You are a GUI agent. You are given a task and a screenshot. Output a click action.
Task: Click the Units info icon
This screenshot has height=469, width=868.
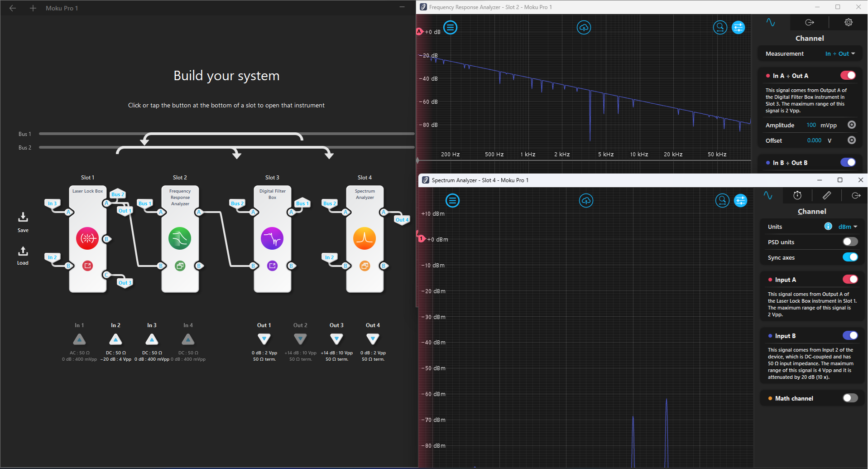(x=828, y=226)
